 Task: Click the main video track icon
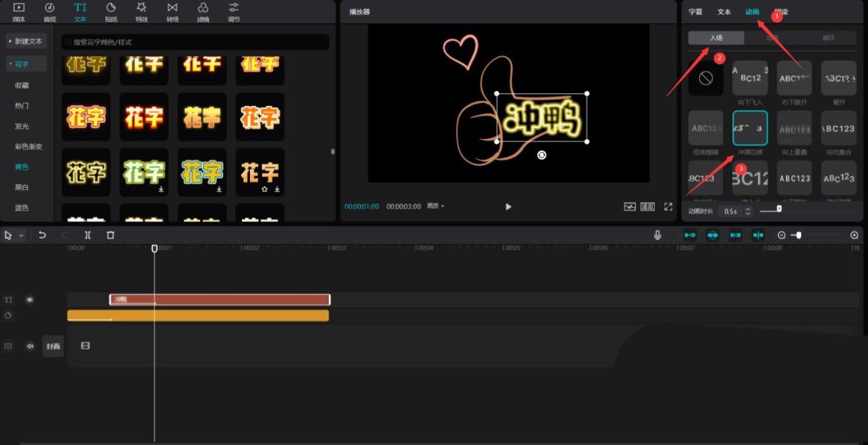coord(8,346)
